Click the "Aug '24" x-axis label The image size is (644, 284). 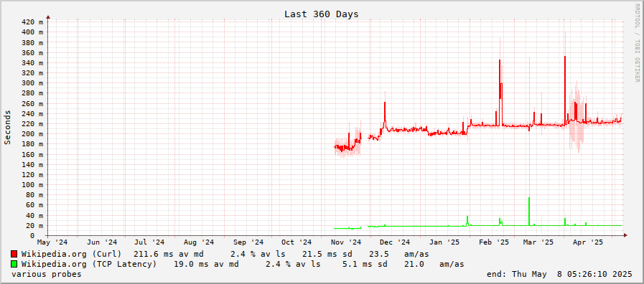tap(198, 242)
